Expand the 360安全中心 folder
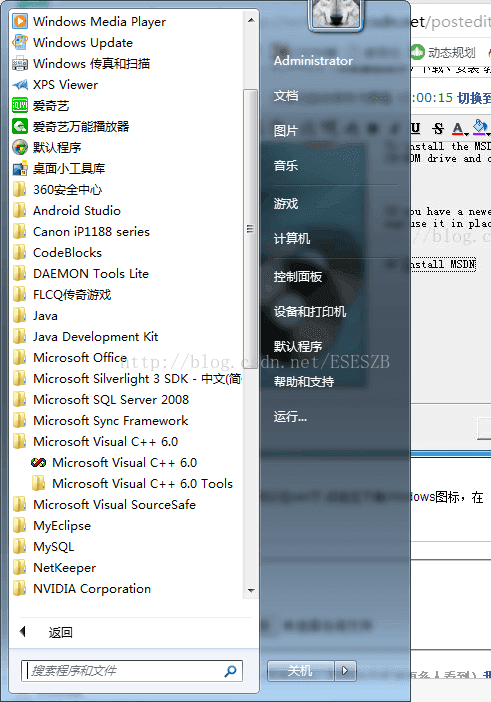The width and height of the screenshot is (491, 702). pos(67,190)
